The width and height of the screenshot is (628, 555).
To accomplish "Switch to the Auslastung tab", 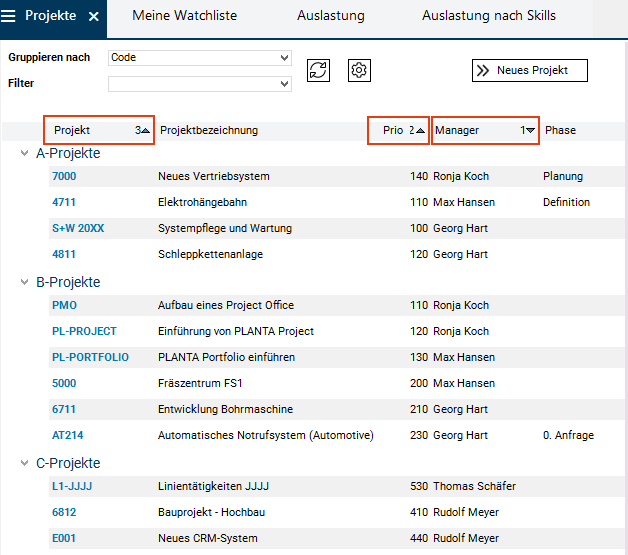I will [x=330, y=16].
